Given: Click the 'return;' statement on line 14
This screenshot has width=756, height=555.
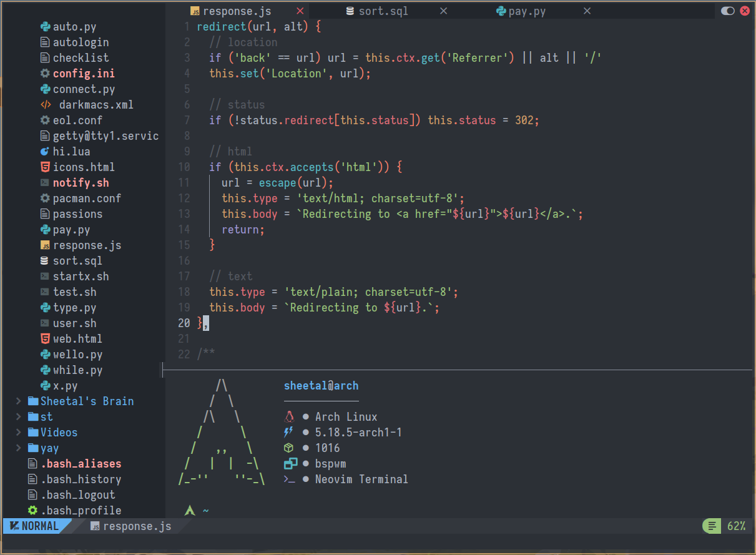Looking at the screenshot, I should coord(243,230).
